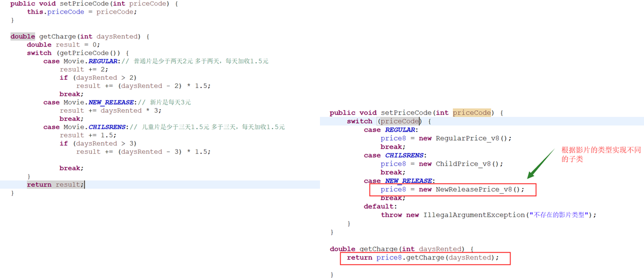The width and height of the screenshot is (644, 280).
Task: Place cursor on 'switch (getPriceCode())' line
Action: (x=77, y=53)
